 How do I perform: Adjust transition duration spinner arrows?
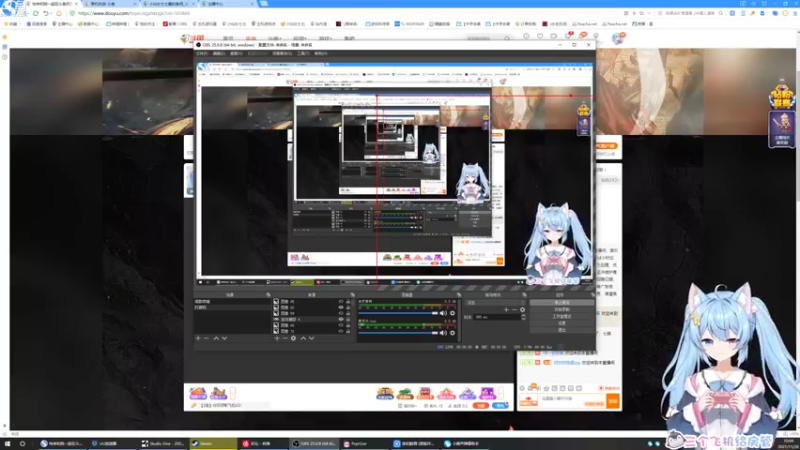pos(523,317)
